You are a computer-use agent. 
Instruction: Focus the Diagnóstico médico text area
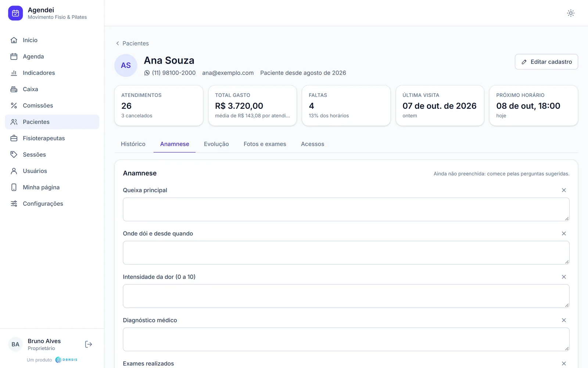pyautogui.click(x=346, y=339)
